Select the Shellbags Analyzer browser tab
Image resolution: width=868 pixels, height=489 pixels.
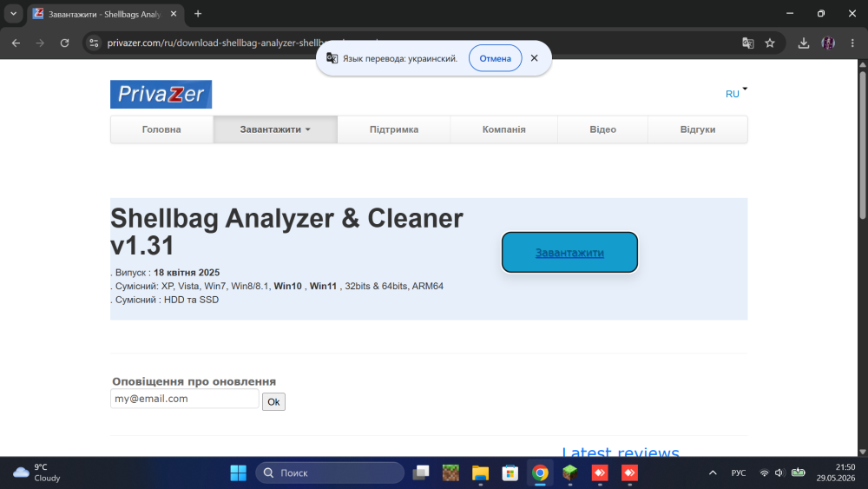pos(104,14)
